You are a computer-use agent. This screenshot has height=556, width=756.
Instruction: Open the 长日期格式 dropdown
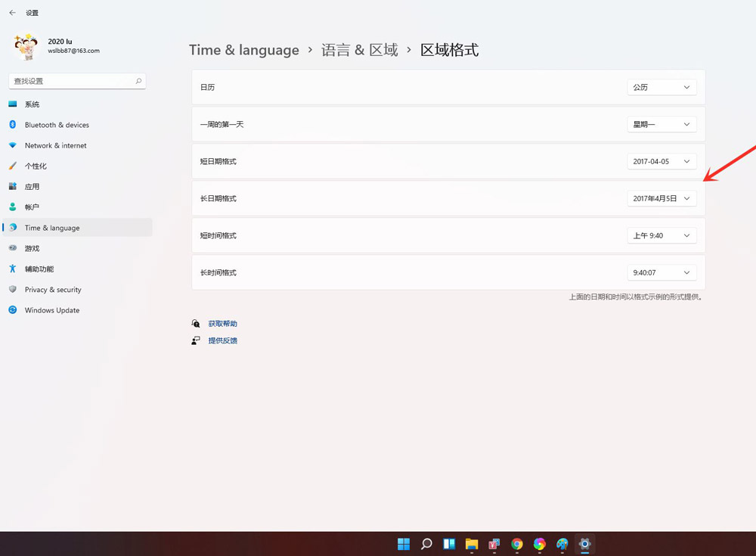point(661,198)
